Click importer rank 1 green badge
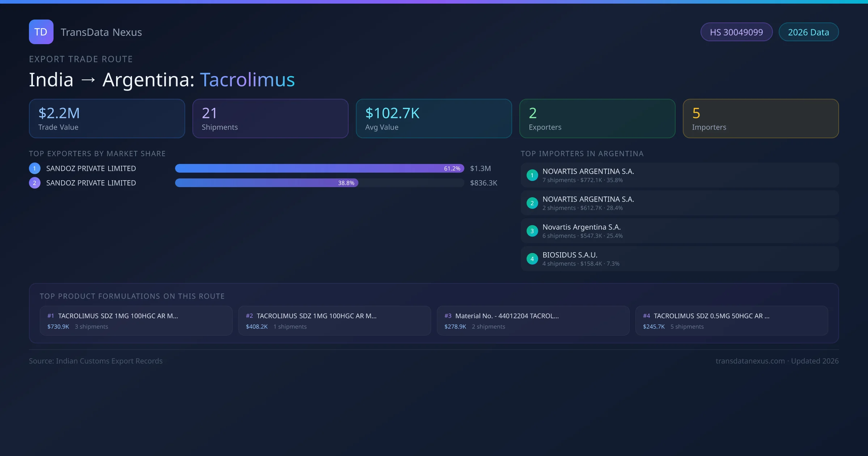Viewport: 868px width, 456px height. 532,175
